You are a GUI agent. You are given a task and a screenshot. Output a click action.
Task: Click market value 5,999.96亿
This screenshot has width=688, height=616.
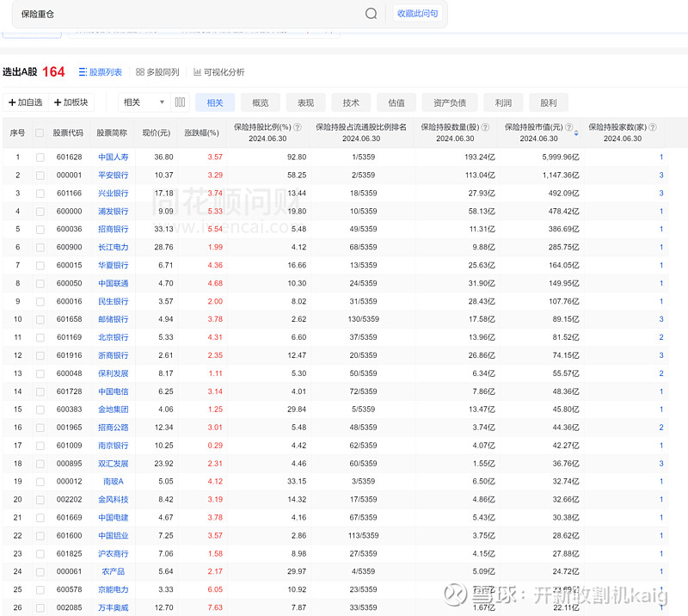coord(561,157)
